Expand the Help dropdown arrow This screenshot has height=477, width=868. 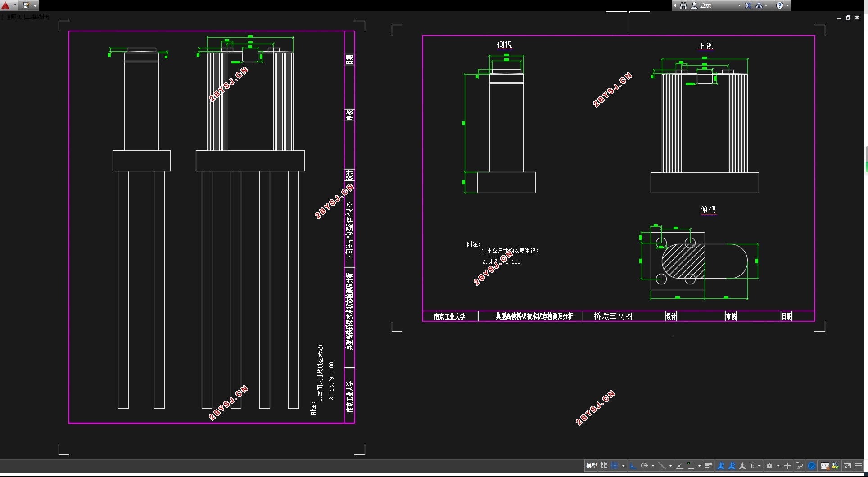point(787,5)
